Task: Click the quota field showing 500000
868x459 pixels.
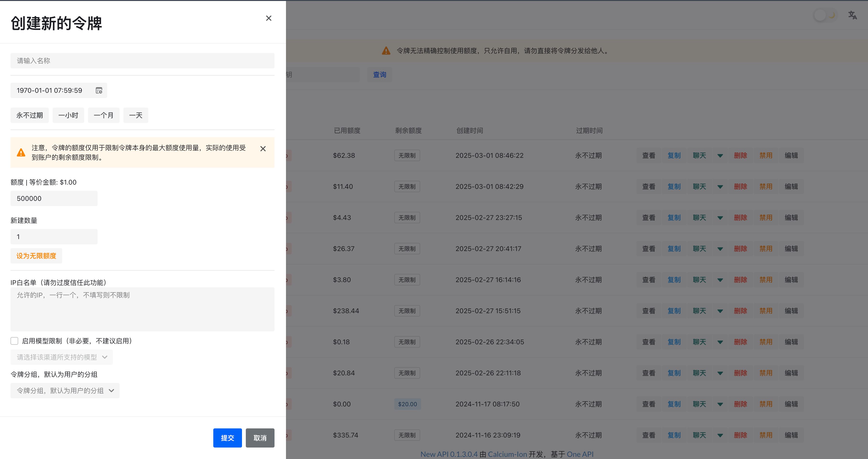Action: pyautogui.click(x=54, y=199)
